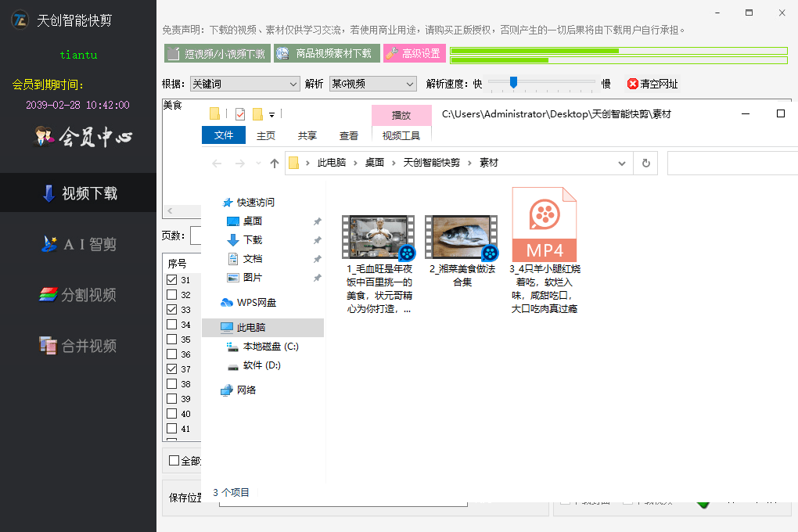This screenshot has width=798, height=532.
Task: Refresh the Explorer folder view
Action: click(645, 163)
